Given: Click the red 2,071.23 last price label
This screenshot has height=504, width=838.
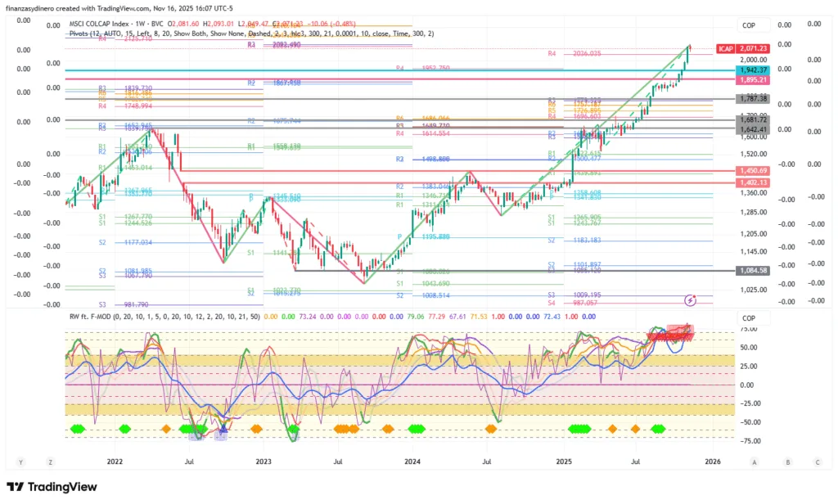Looking at the screenshot, I should pos(752,49).
